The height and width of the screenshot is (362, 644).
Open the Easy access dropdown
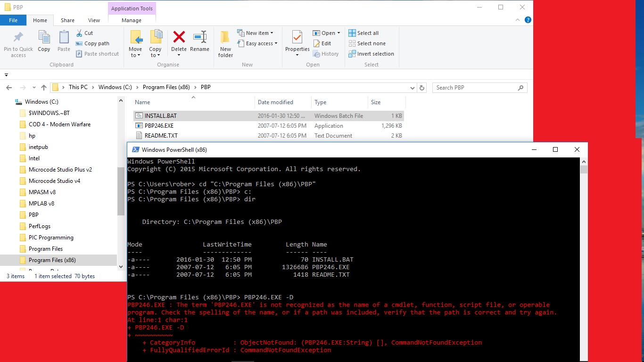click(x=276, y=43)
